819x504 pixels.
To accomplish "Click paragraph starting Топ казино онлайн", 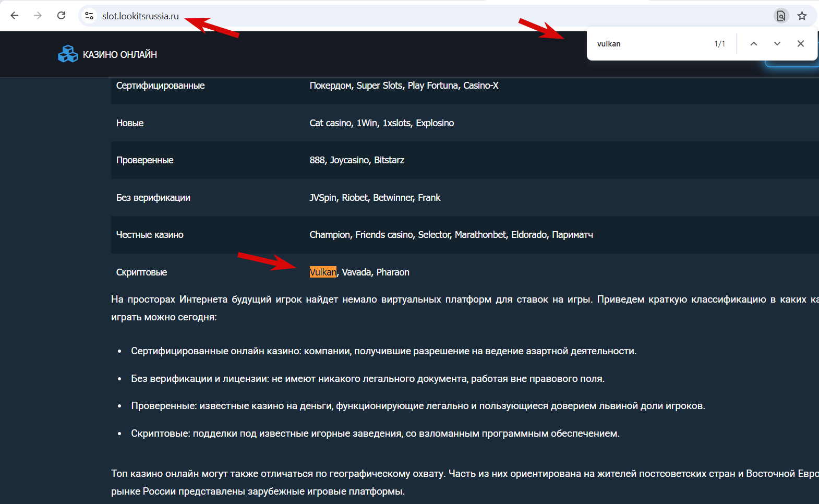I will 465,483.
